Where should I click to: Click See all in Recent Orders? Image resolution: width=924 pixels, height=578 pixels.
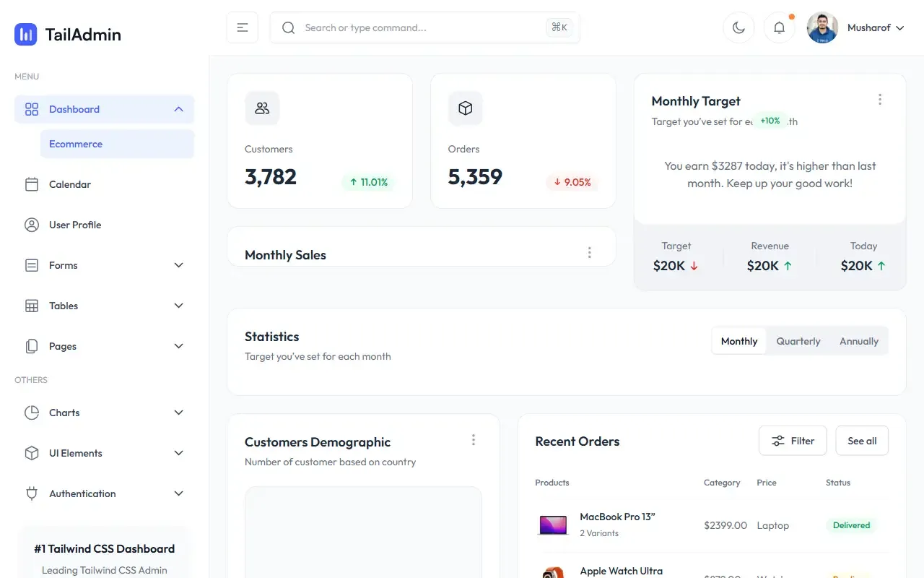[x=862, y=441]
